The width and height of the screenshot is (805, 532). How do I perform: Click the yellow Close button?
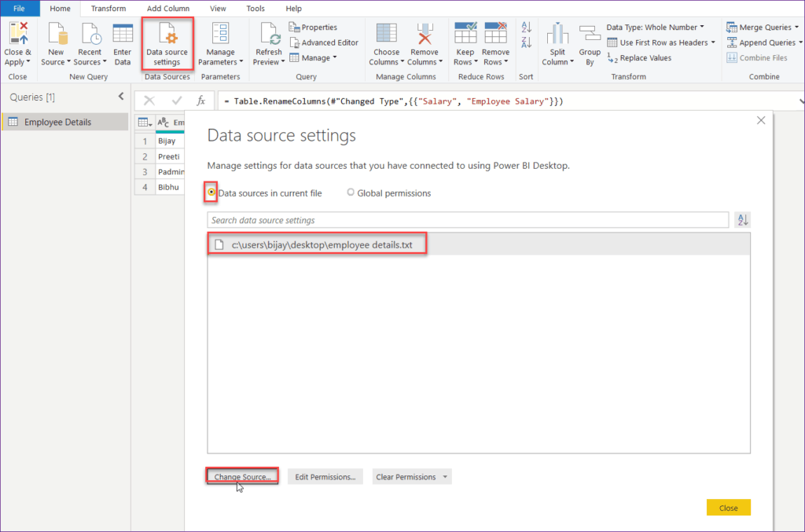pos(728,508)
